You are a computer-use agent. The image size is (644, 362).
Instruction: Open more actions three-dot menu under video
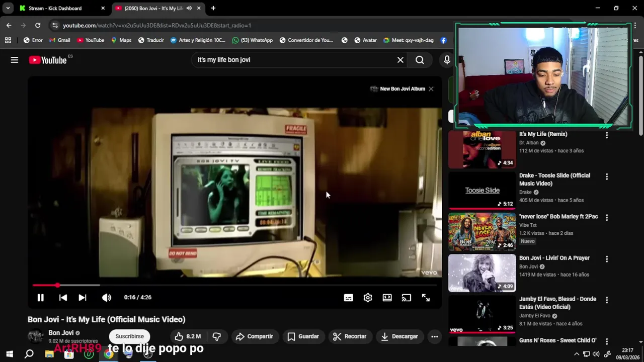coord(435,336)
